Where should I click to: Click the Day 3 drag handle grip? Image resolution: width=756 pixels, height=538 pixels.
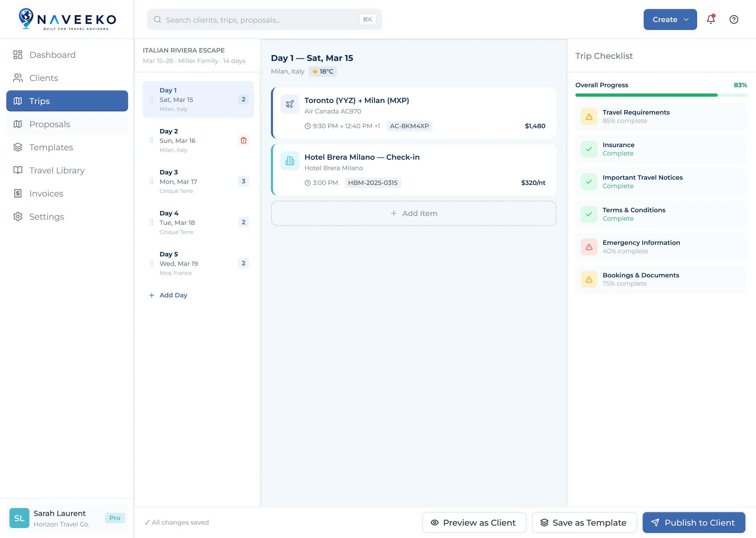[x=152, y=181]
